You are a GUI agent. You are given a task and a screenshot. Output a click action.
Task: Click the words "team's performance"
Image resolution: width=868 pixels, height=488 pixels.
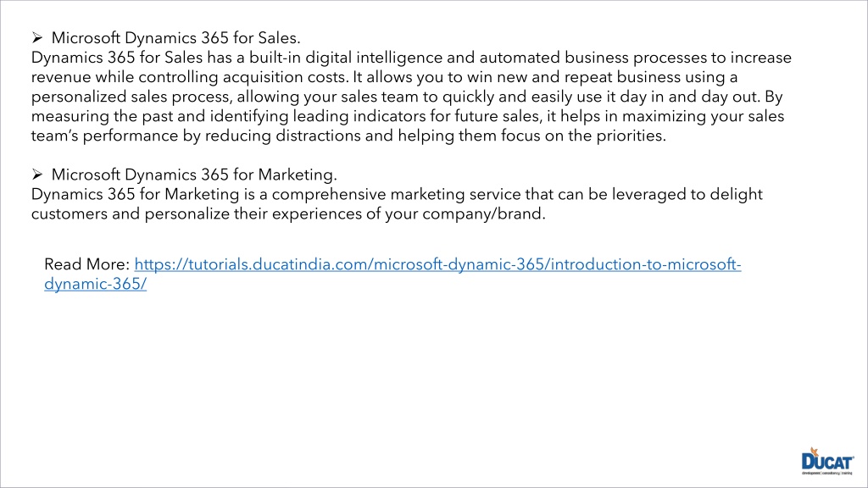[x=104, y=136]
